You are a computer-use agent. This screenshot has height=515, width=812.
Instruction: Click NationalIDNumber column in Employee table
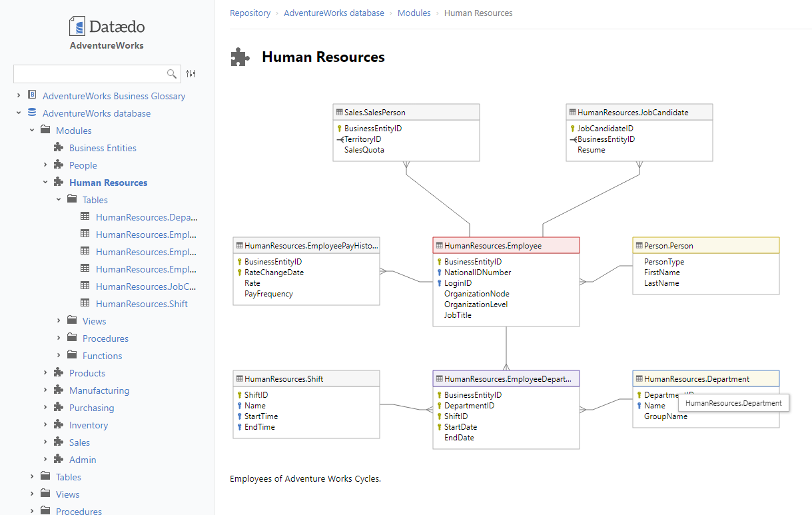click(478, 272)
